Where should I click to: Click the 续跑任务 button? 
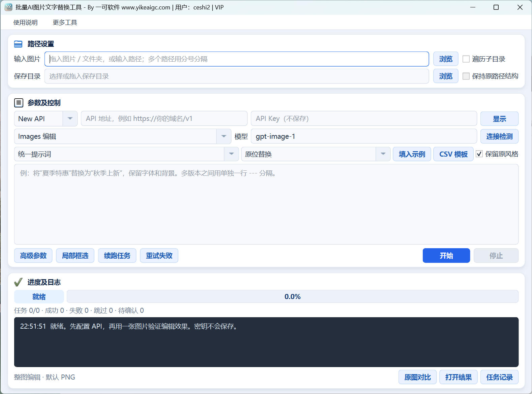[117, 256]
